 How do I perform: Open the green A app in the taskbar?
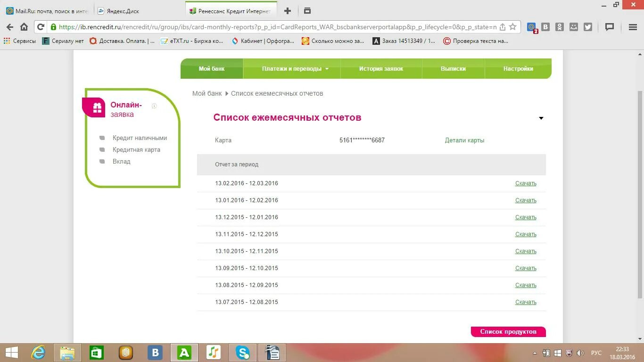pyautogui.click(x=184, y=353)
